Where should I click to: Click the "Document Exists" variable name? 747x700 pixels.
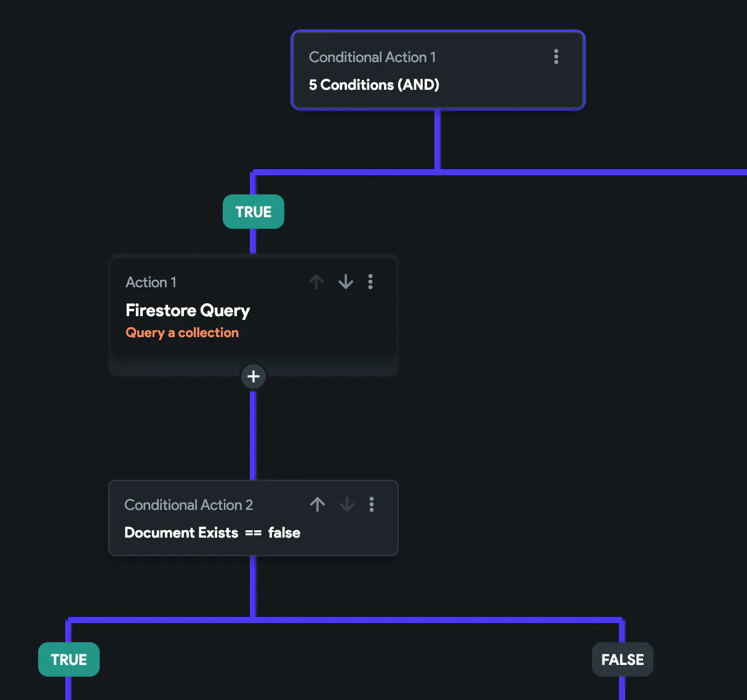(x=181, y=533)
